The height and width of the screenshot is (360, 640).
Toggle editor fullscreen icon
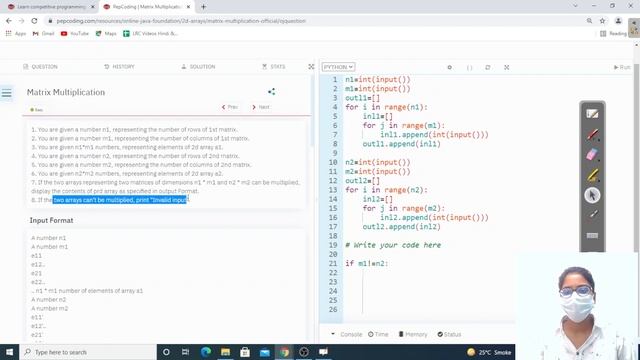tap(507, 67)
